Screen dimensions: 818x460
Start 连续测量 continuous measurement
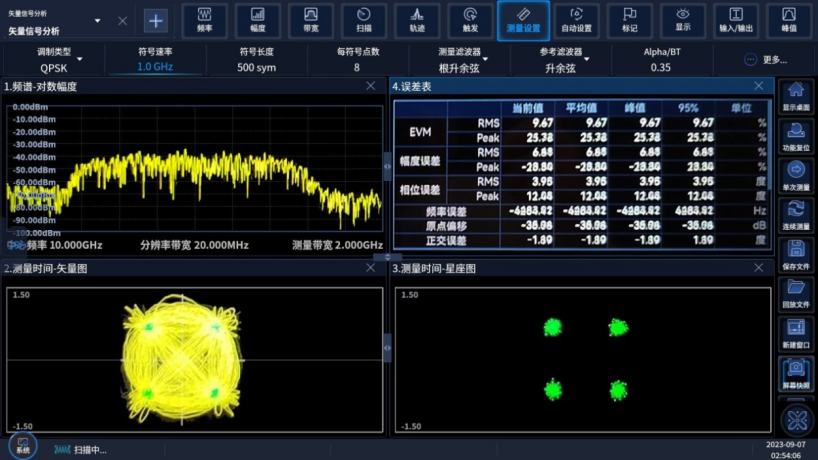(796, 216)
